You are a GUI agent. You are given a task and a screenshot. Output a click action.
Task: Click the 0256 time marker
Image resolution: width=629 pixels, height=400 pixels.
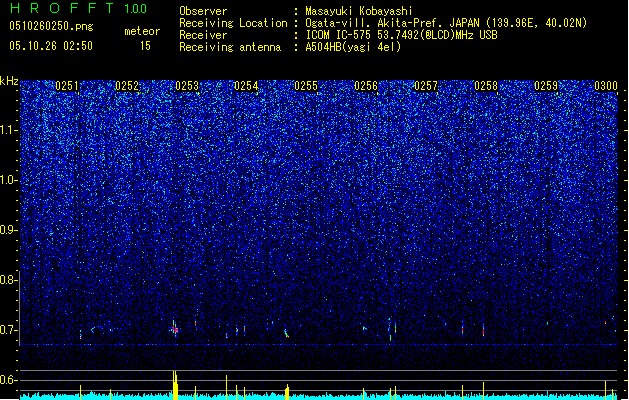click(x=366, y=86)
